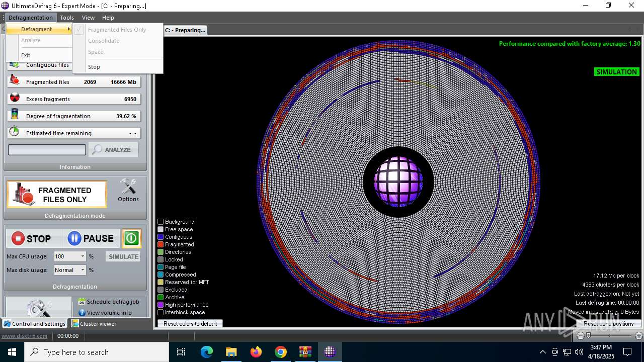Click the Locked color swatch

tap(160, 259)
